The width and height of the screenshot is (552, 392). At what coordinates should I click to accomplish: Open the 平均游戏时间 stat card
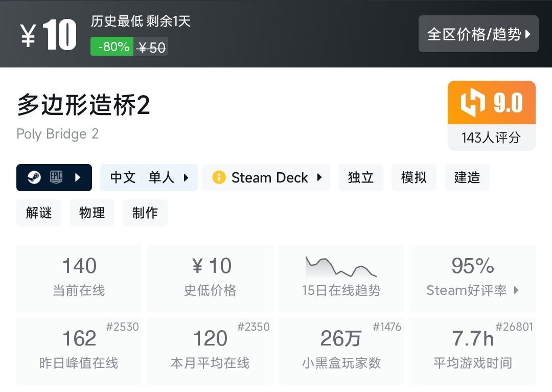coord(473,351)
